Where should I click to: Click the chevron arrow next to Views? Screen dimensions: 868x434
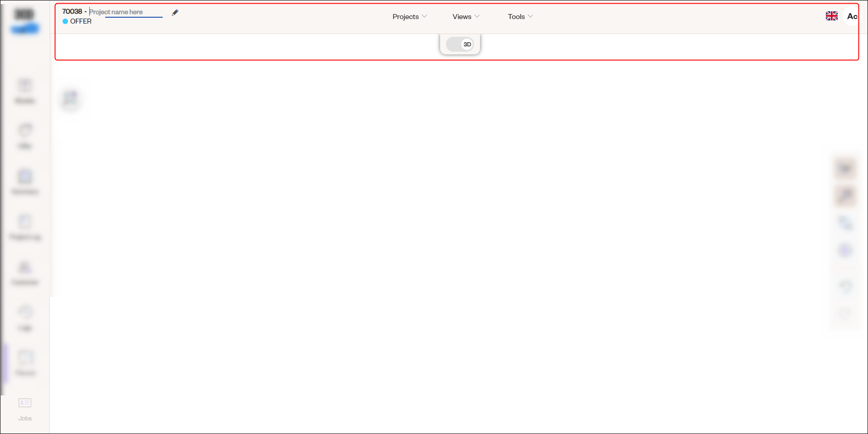point(477,16)
